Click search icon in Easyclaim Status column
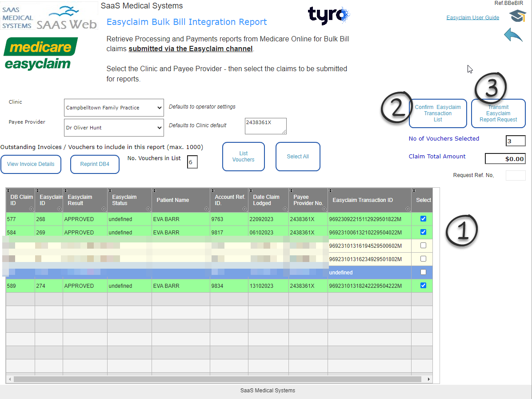Screen dimensions: 532x399 click(x=148, y=209)
